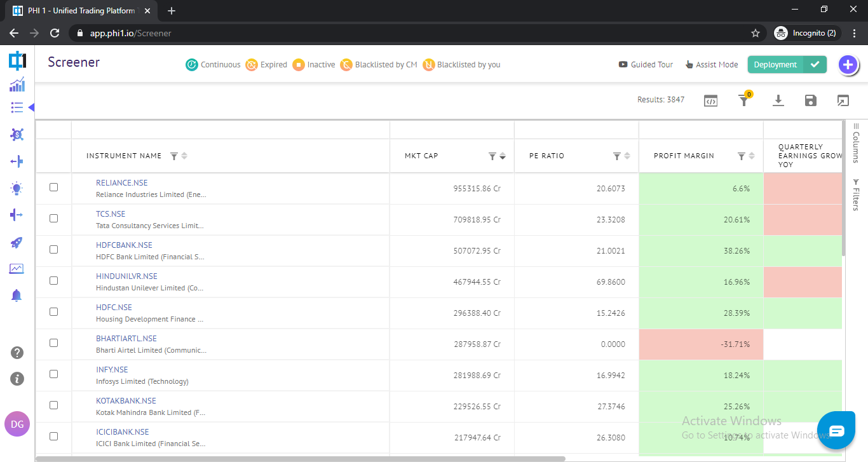Image resolution: width=868 pixels, height=462 pixels.
Task: Tick the checkbox for INFY.NSE
Action: point(53,374)
